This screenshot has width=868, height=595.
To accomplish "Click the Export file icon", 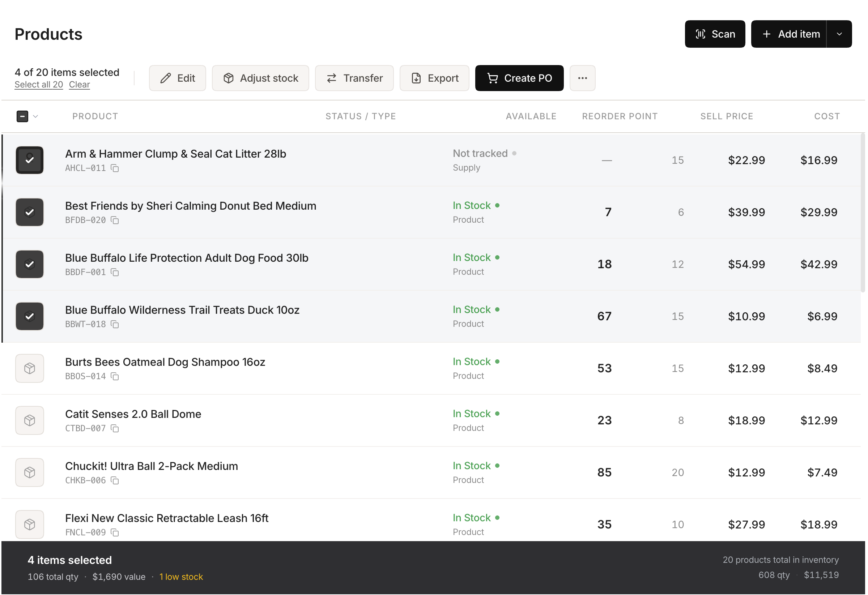I will click(x=416, y=78).
